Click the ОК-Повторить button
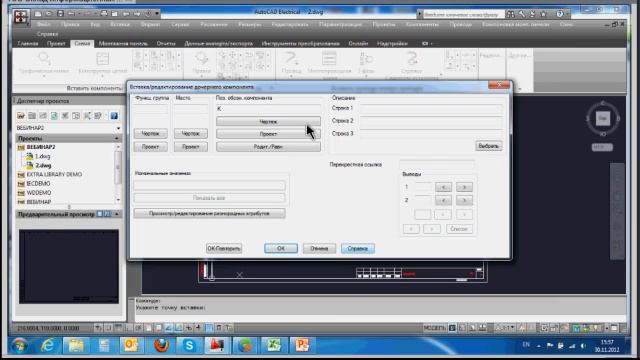Image resolution: width=640 pixels, height=360 pixels. (224, 248)
